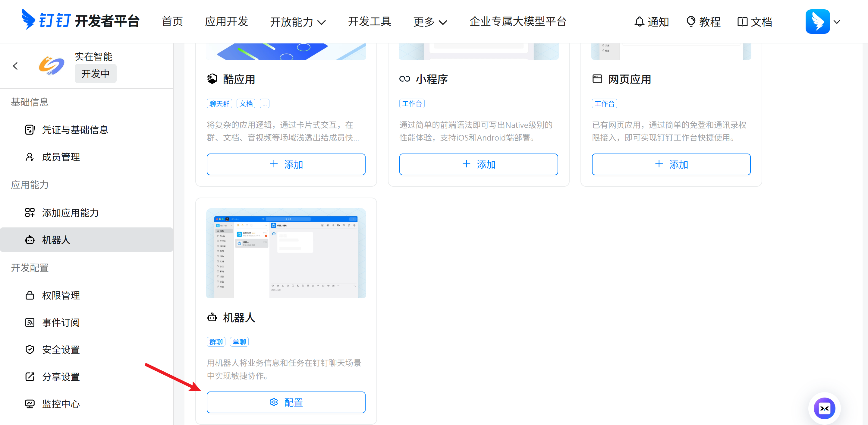Go to the 应用开发 nav tab

point(226,22)
